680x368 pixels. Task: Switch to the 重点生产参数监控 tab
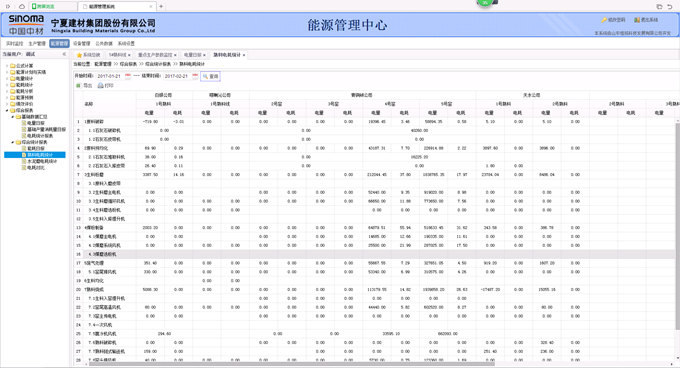click(154, 55)
